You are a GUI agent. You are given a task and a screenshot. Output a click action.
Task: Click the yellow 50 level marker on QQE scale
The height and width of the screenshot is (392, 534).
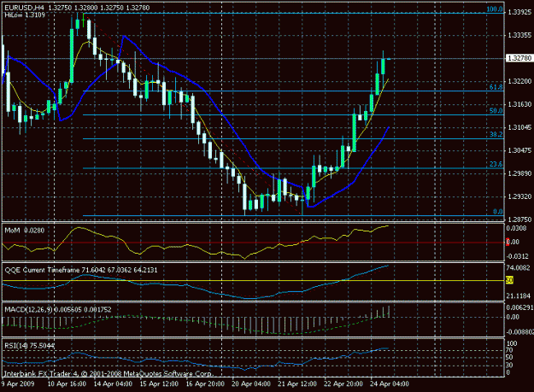point(509,280)
